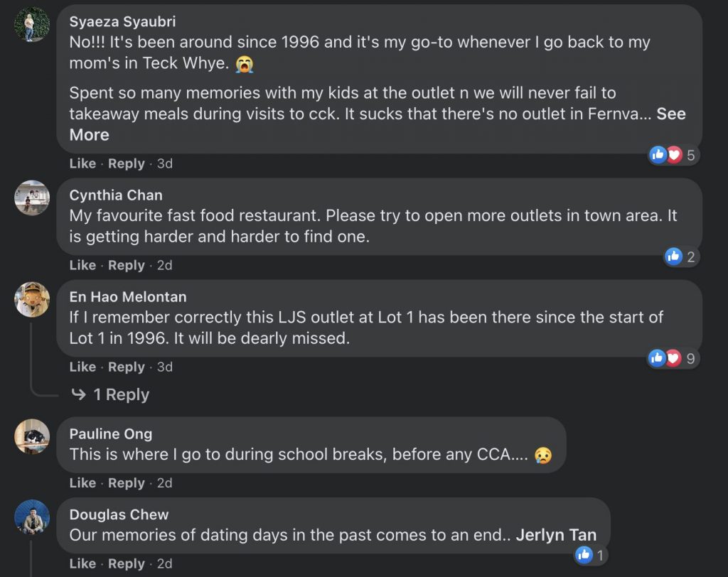
Task: Open tagged Jerlyn Tan profile link
Action: (x=556, y=535)
